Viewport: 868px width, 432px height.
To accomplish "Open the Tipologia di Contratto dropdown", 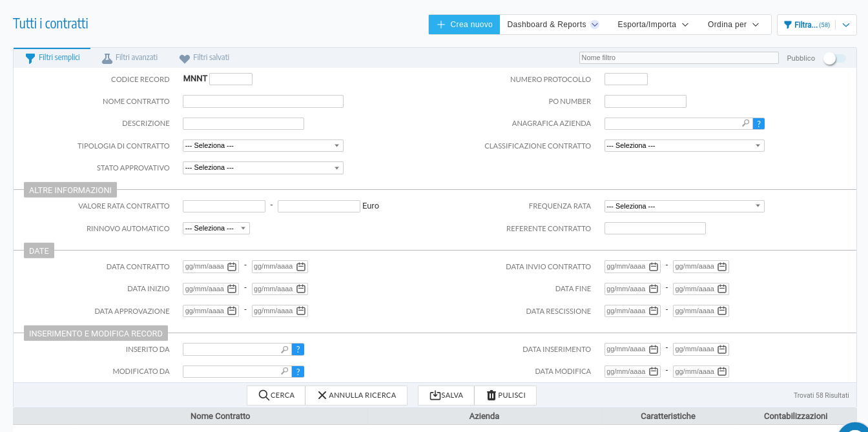I will click(x=336, y=145).
